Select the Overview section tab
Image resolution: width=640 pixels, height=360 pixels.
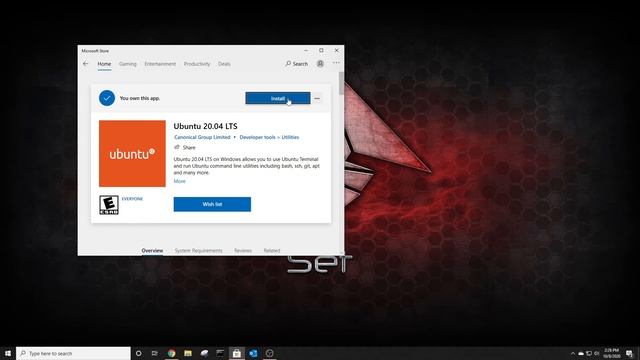coord(152,251)
